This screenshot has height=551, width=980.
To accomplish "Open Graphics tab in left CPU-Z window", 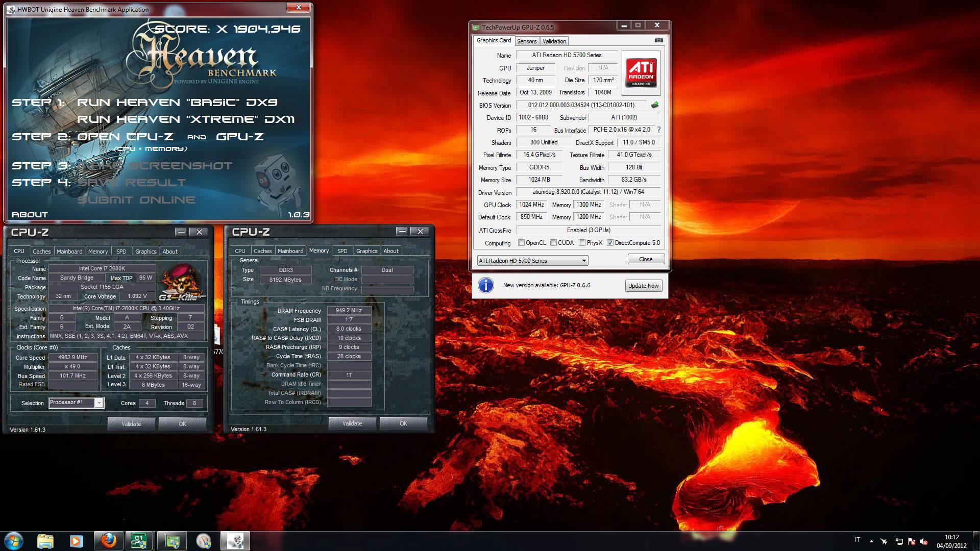I will [146, 252].
